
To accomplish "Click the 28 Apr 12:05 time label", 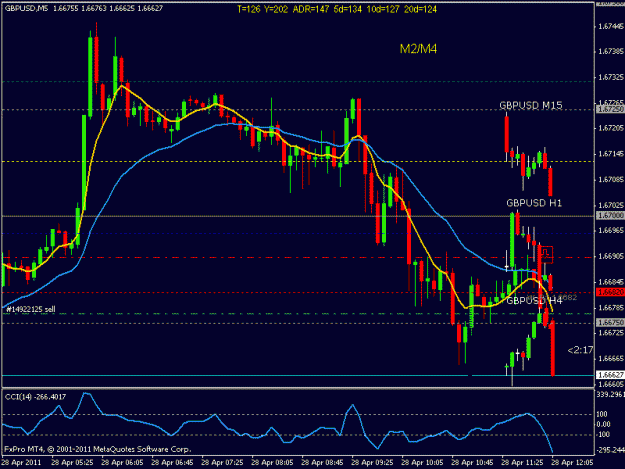I will pyautogui.click(x=572, y=462).
